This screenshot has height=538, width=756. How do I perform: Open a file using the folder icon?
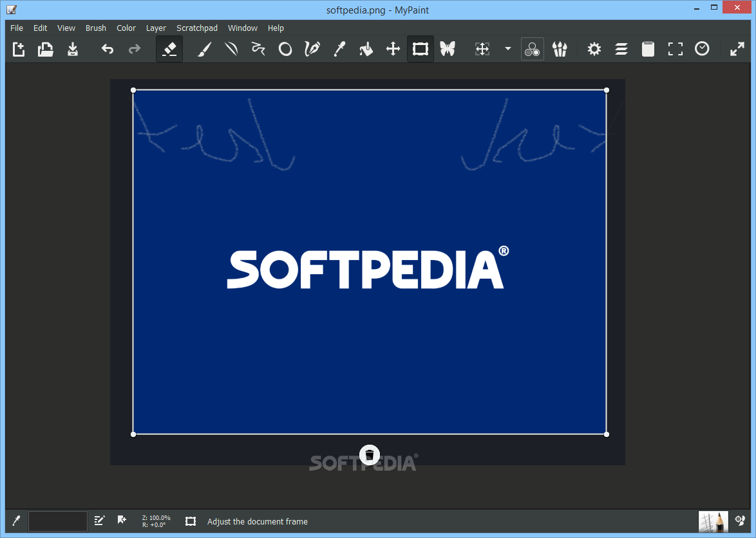45,49
